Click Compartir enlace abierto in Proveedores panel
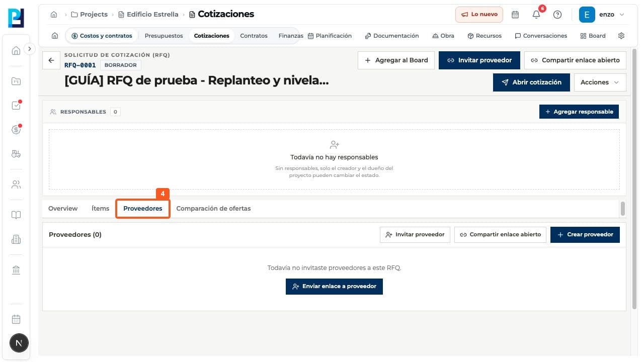Image resolution: width=644 pixels, height=362 pixels. pyautogui.click(x=500, y=234)
